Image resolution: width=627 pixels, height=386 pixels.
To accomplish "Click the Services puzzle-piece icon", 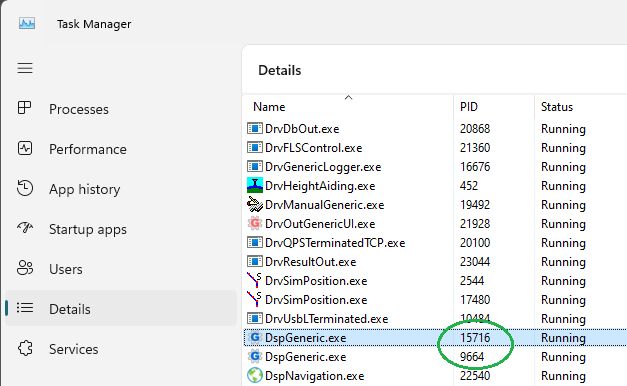I will coord(25,348).
